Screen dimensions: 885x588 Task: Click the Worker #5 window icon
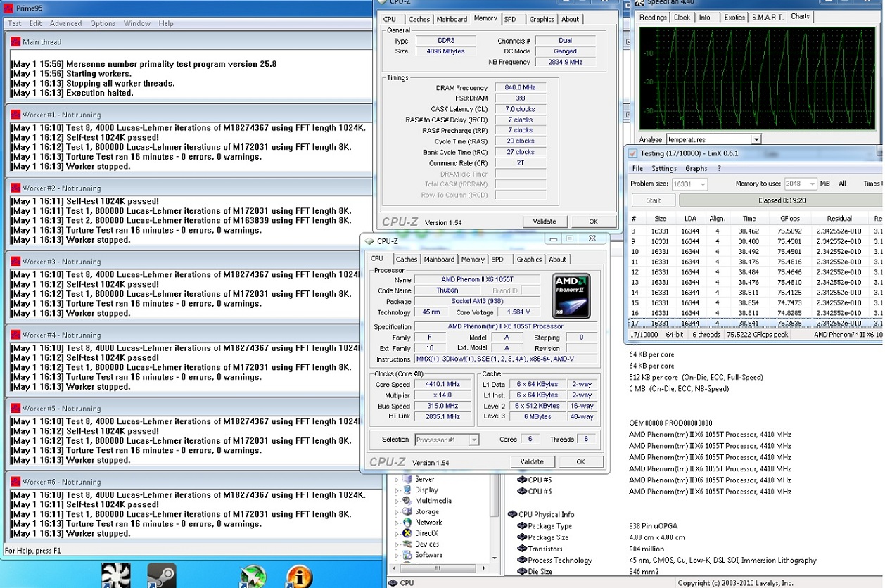(15, 409)
